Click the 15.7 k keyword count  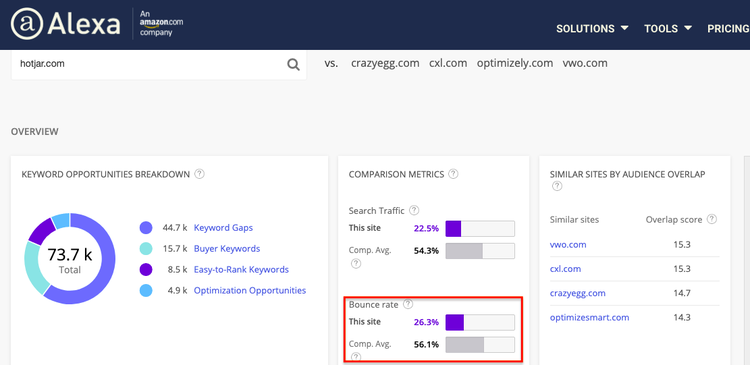pyautogui.click(x=175, y=249)
